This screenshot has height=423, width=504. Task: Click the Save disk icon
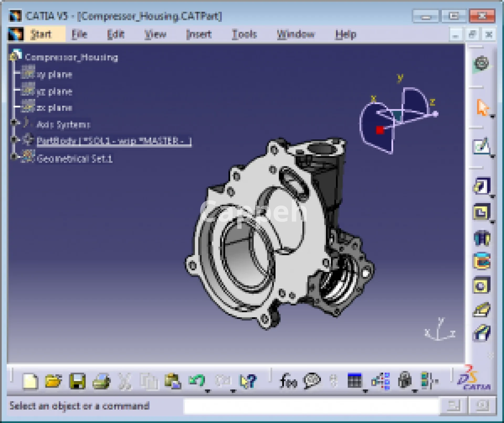(77, 381)
